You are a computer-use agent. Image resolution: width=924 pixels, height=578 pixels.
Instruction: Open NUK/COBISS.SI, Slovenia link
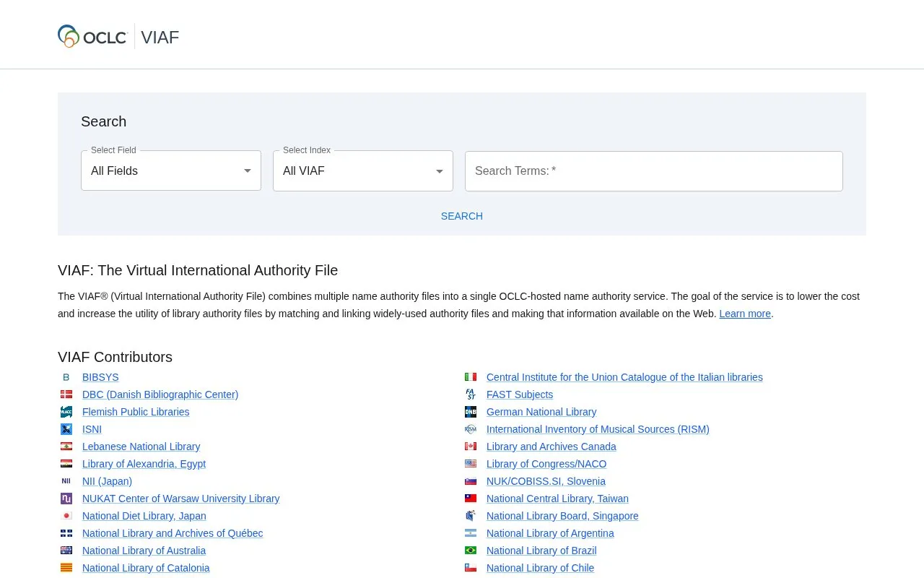pyautogui.click(x=546, y=481)
